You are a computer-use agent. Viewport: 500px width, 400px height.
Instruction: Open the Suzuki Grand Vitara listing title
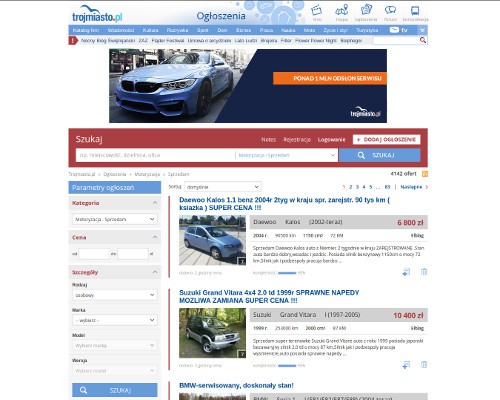[x=269, y=296]
